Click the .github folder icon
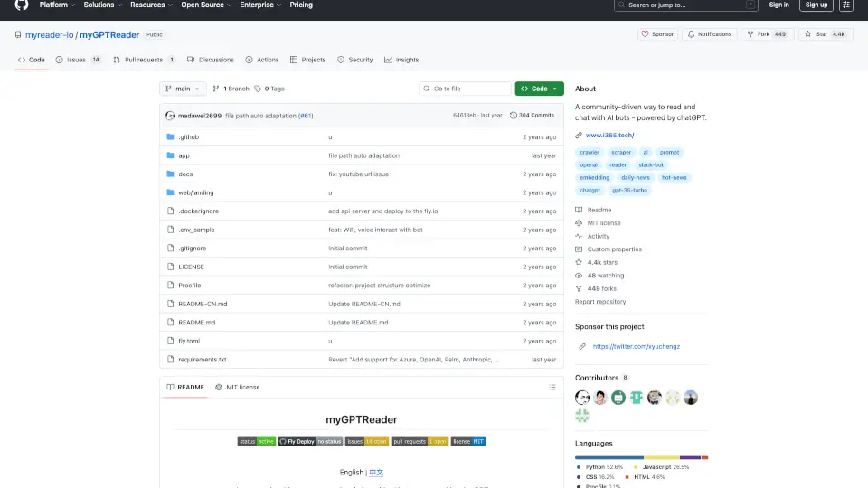The image size is (868, 488). coord(170,137)
